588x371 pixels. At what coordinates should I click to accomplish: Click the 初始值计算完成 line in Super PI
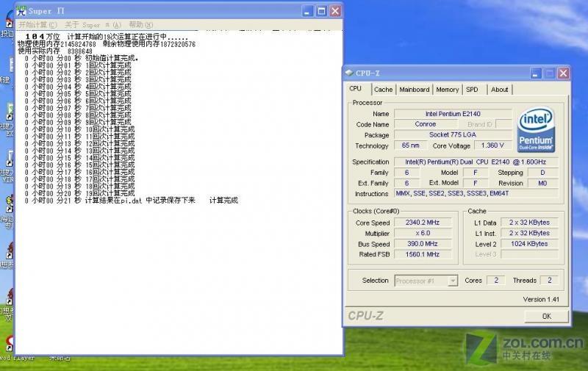[x=82, y=58]
